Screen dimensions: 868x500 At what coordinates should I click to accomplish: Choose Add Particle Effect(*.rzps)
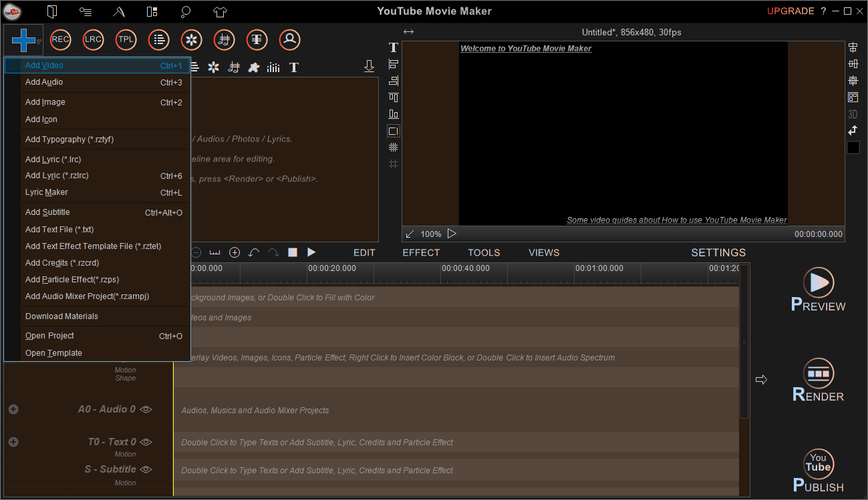click(98, 280)
